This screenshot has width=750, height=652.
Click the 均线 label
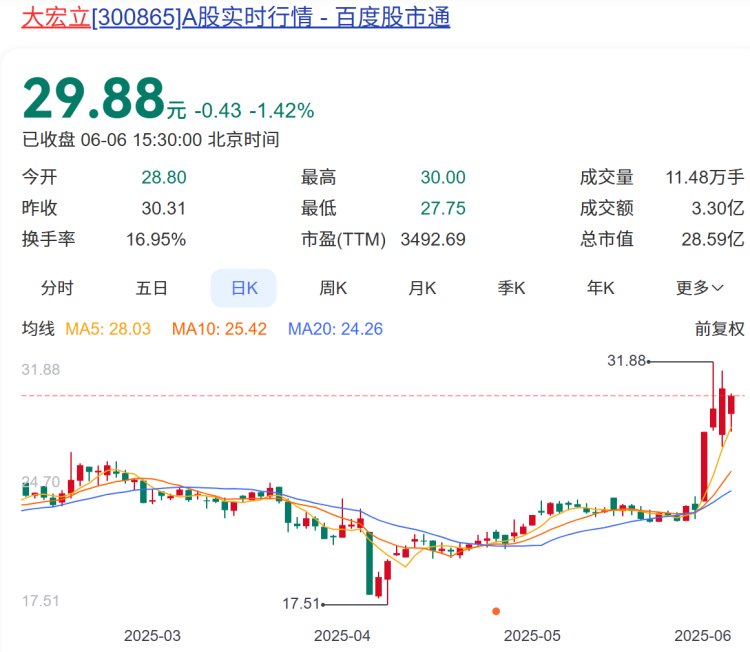click(38, 329)
